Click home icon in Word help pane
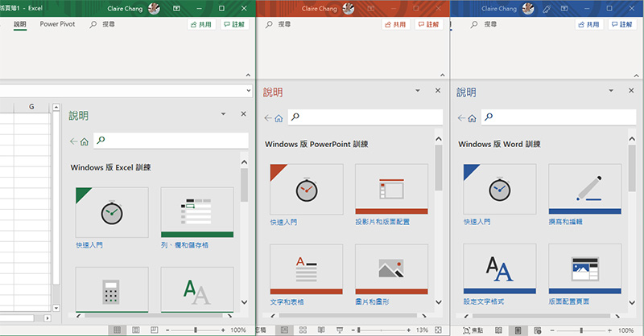Image resolution: width=644 pixels, height=336 pixels. (x=472, y=118)
